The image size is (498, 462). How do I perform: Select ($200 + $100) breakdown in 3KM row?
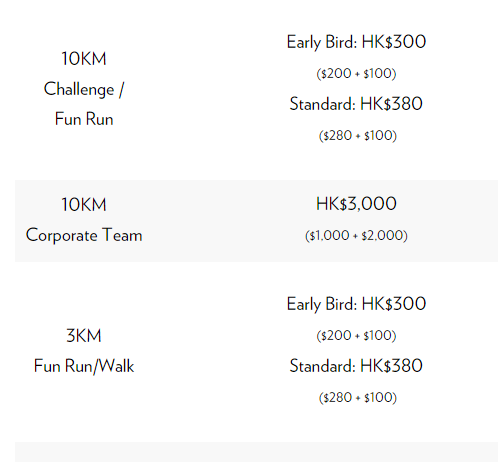(x=356, y=335)
